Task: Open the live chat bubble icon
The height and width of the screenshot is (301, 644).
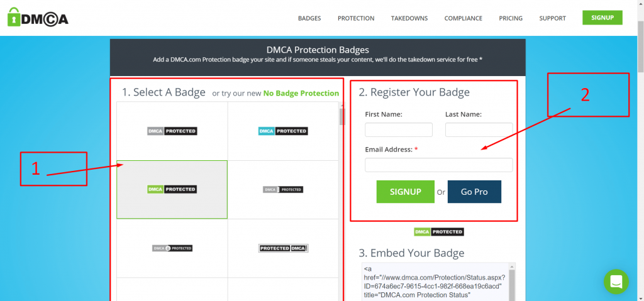Action: (616, 282)
